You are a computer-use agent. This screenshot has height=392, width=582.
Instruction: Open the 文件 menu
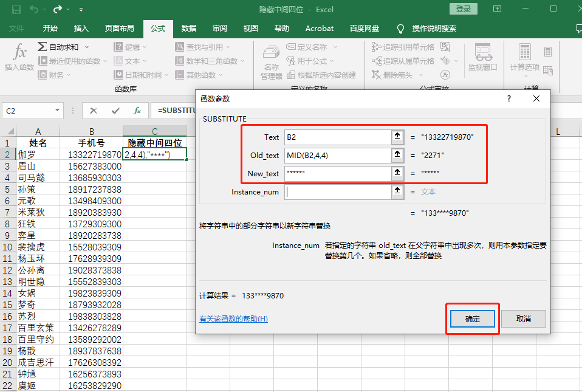pyautogui.click(x=16, y=28)
